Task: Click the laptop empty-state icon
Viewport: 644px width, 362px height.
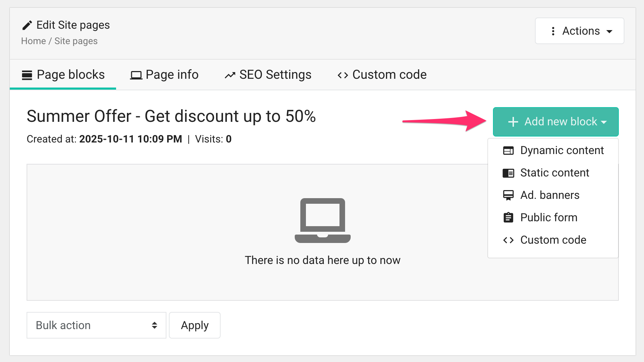Action: [x=322, y=221]
